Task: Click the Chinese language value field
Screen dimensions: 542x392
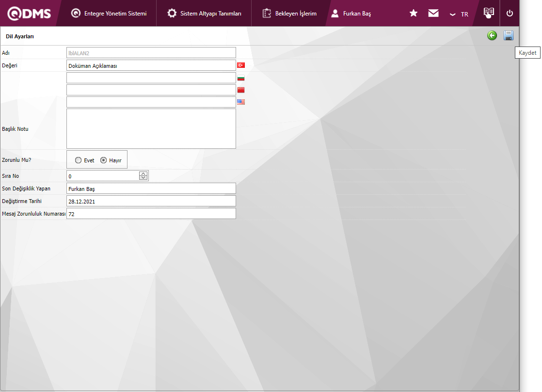Action: tap(151, 90)
